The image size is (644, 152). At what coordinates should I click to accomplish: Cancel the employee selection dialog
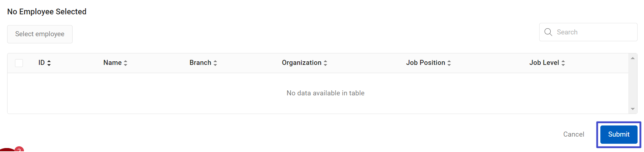(x=574, y=134)
